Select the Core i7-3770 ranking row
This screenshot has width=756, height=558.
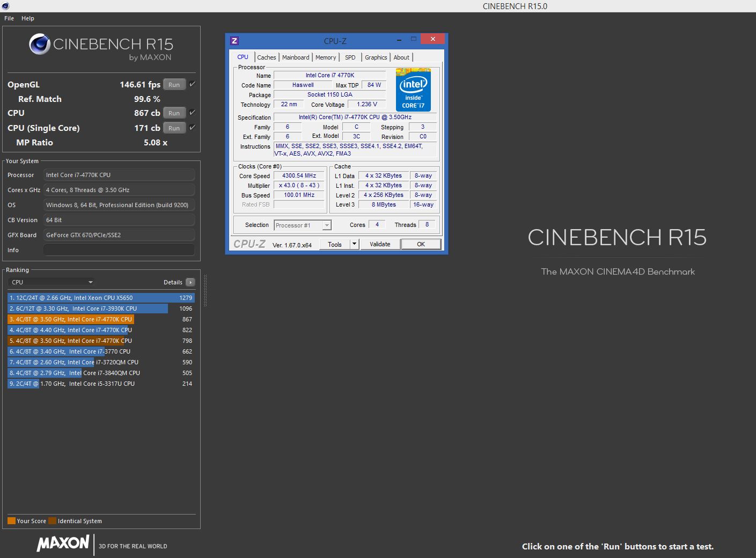[101, 351]
